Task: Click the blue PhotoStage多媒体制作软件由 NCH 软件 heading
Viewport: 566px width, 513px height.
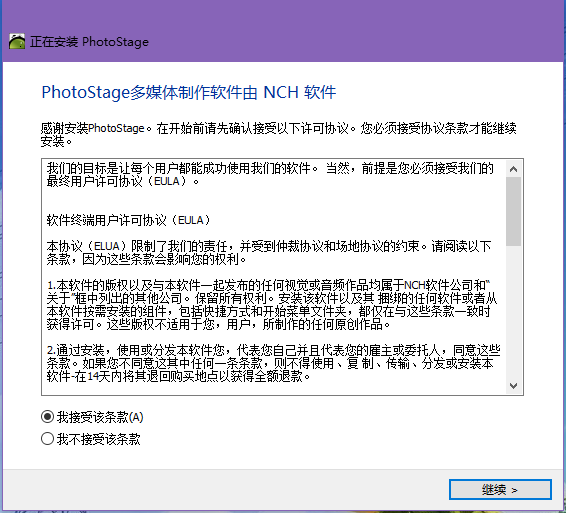Action: click(x=189, y=92)
